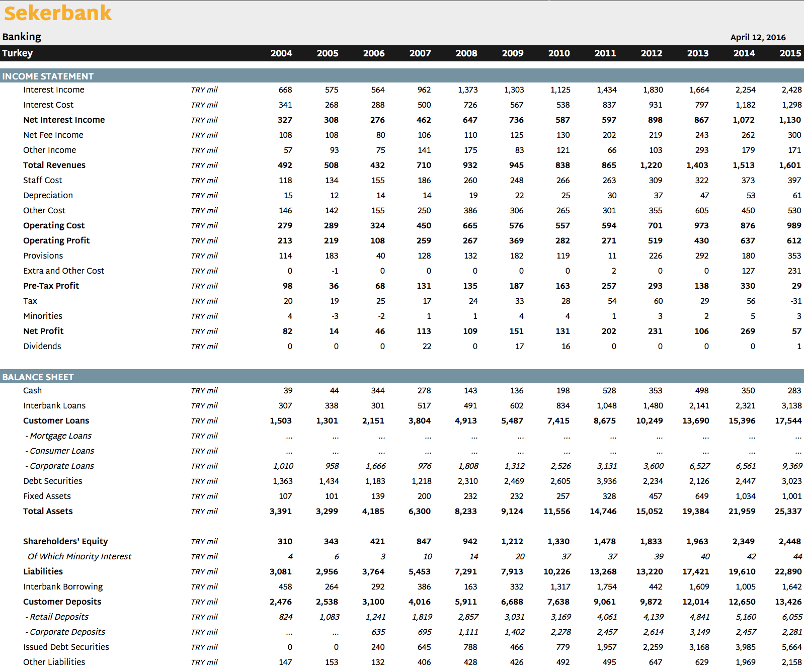Select the Debt Securities row label
Image resolution: width=804 pixels, height=672 pixels.
(53, 481)
